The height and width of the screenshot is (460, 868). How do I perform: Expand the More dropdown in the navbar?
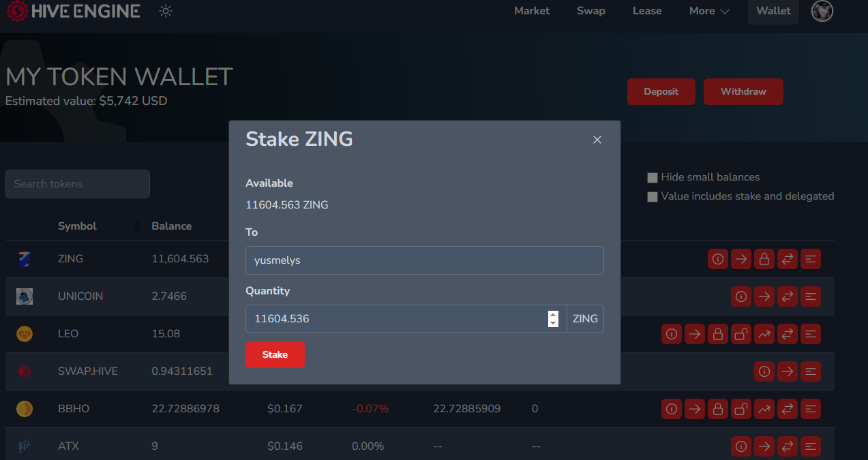[x=709, y=11]
